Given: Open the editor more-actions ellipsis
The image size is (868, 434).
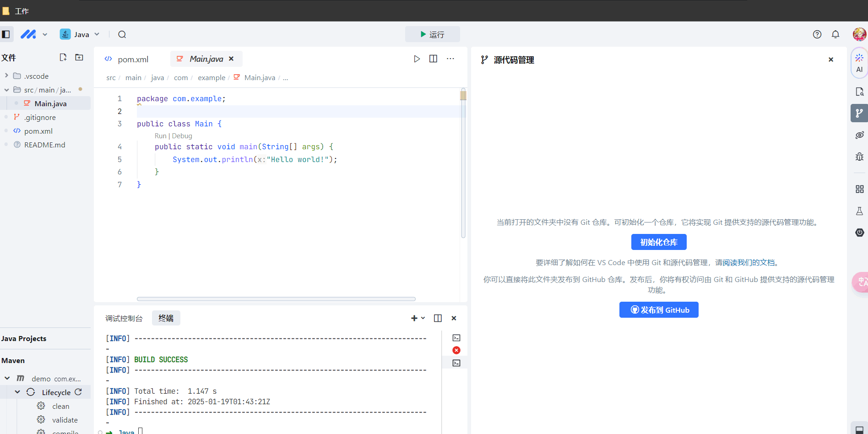Looking at the screenshot, I should point(450,59).
